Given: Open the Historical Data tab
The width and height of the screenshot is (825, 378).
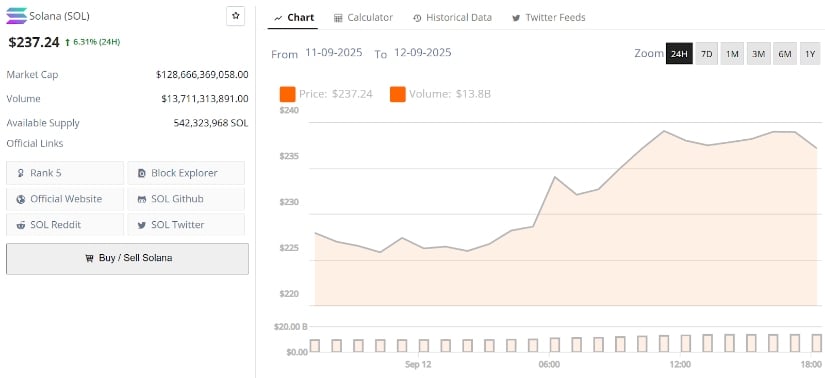Looking at the screenshot, I should tap(452, 17).
